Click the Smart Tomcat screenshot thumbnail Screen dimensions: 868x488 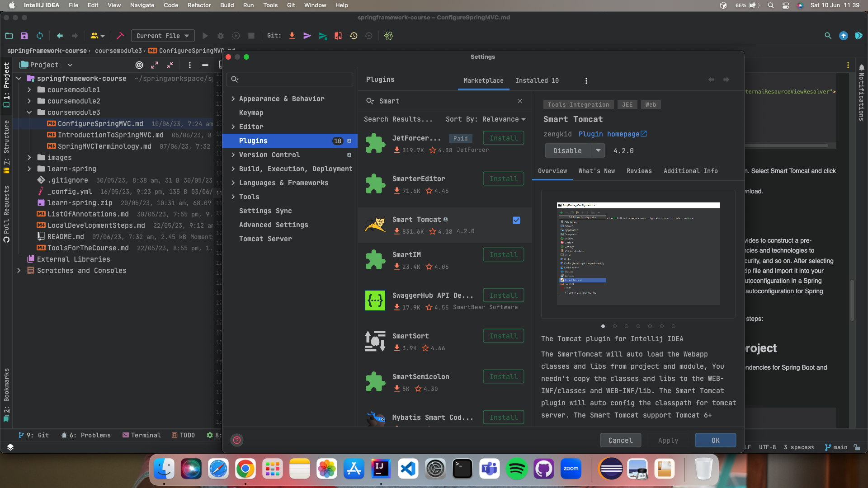tap(638, 254)
